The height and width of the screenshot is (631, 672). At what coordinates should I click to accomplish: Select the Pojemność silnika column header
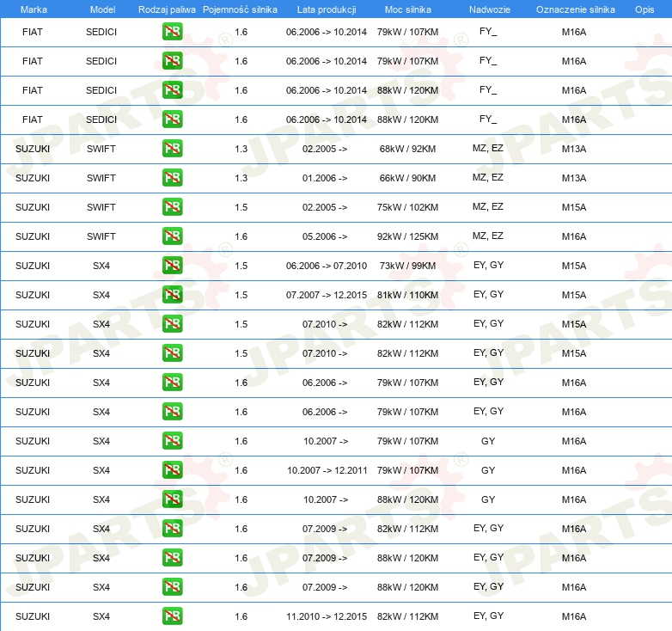point(240,9)
